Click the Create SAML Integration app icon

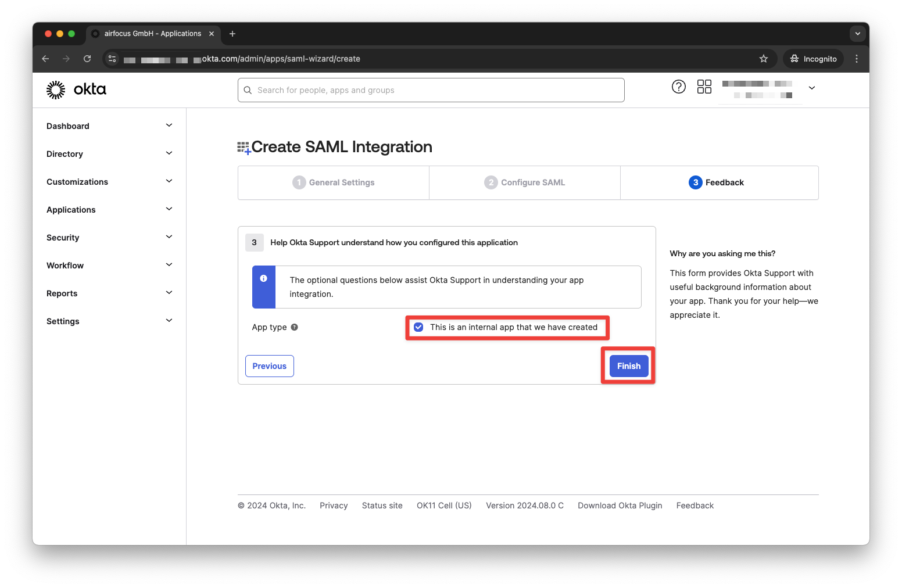pos(244,148)
